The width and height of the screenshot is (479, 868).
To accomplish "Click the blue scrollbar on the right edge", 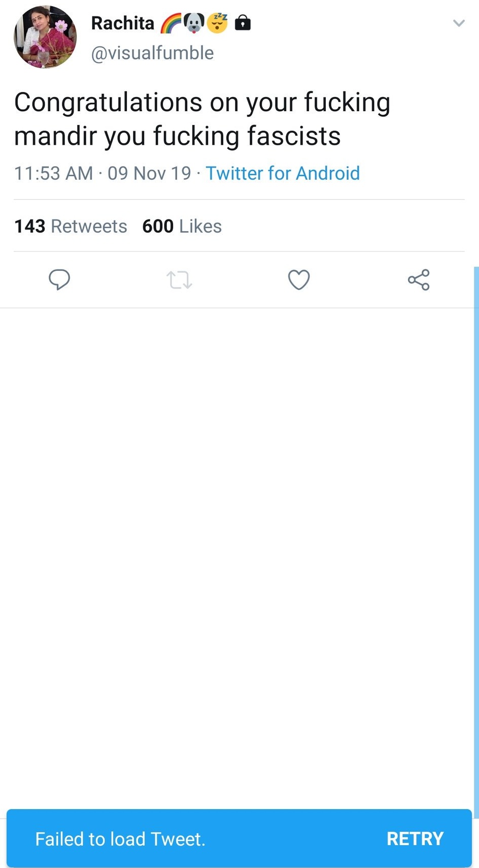I will [x=476, y=533].
